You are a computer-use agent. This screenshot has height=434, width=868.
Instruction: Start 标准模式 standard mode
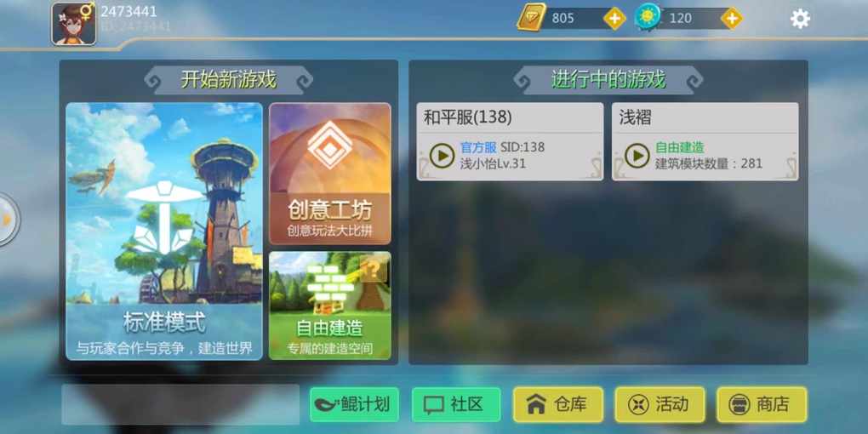(x=164, y=231)
